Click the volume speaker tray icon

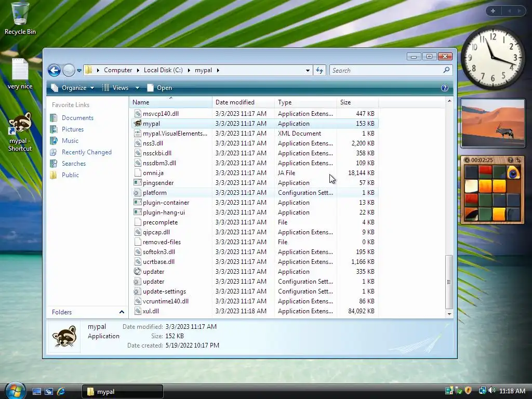tap(492, 391)
